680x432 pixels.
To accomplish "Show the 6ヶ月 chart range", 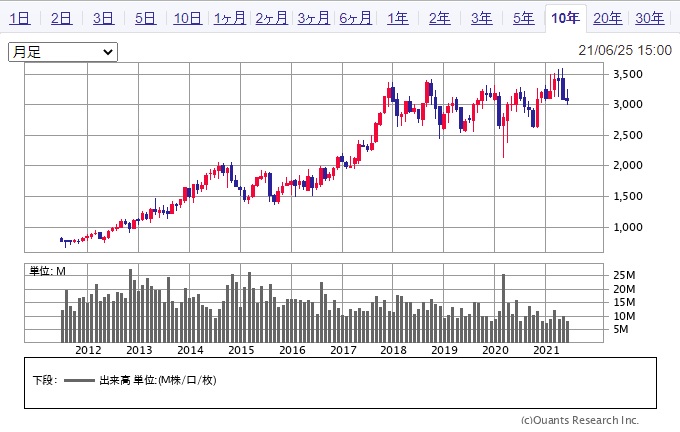I will point(356,18).
